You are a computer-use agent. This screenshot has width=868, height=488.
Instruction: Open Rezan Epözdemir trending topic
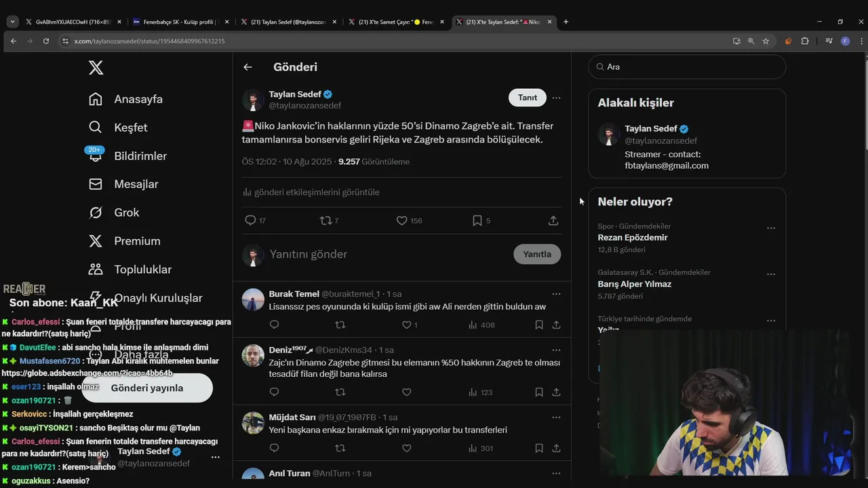click(x=633, y=238)
